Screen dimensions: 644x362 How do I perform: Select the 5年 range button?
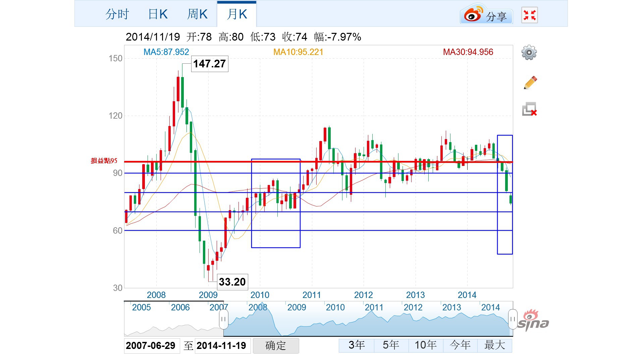tap(391, 345)
